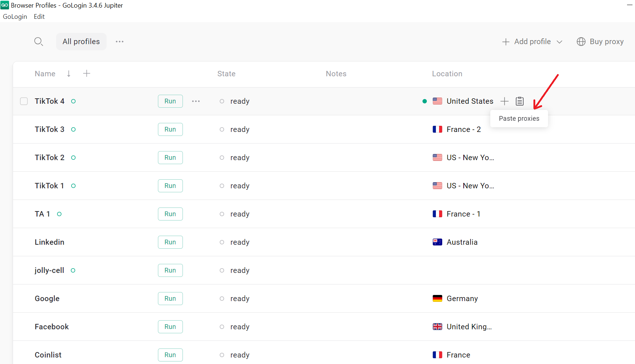Image resolution: width=635 pixels, height=364 pixels.
Task: Run the TikTok 4 profile
Action: tap(170, 101)
